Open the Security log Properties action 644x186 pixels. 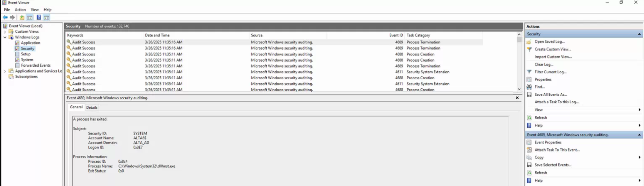543,80
